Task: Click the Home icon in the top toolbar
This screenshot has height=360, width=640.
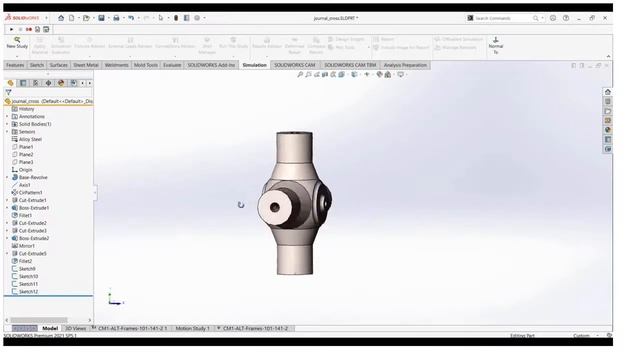Action: [x=61, y=18]
